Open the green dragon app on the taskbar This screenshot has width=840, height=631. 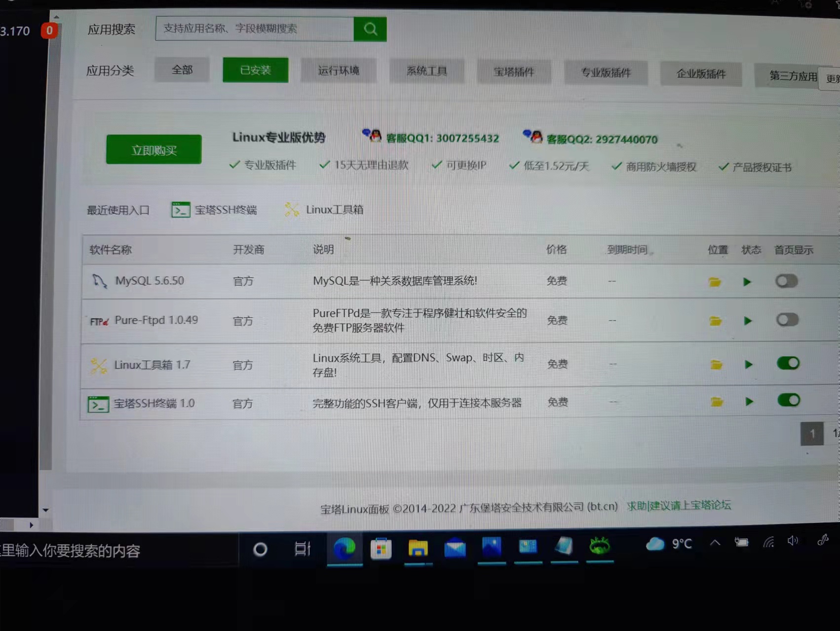point(600,545)
